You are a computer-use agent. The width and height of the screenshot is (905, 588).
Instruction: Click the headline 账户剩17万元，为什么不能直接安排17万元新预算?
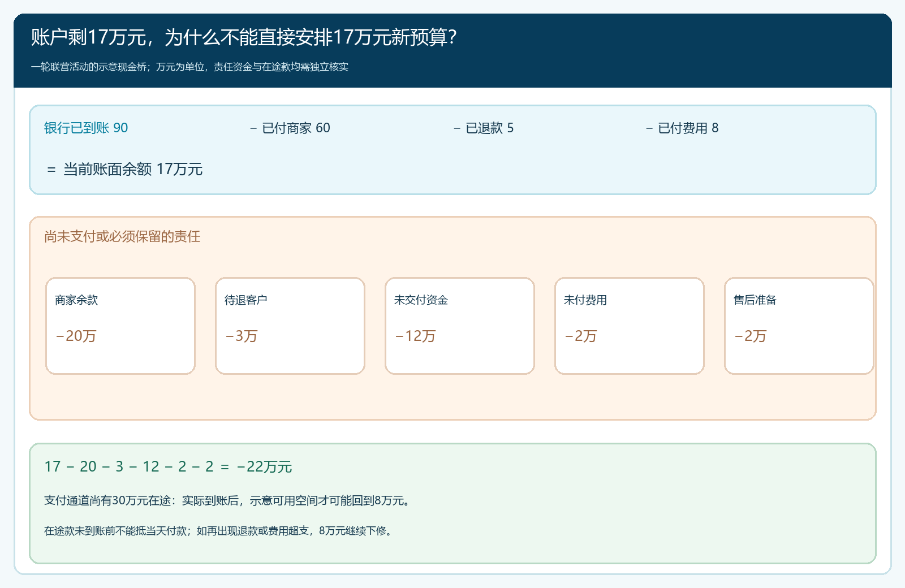tap(244, 37)
